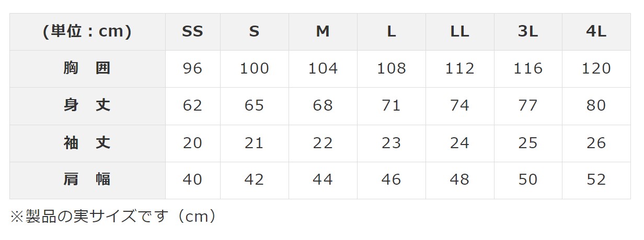The image size is (644, 240).
Task: Click the 3L size column header
Action: (x=527, y=32)
